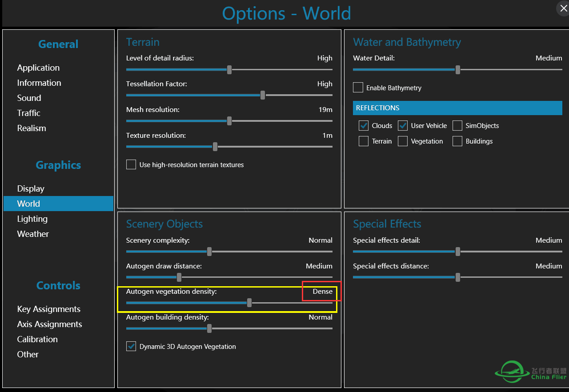Open the Display graphics page

(x=31, y=188)
